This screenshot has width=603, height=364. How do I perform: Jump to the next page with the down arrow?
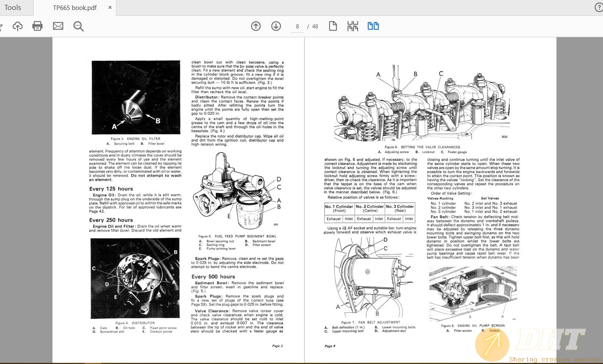tap(276, 26)
